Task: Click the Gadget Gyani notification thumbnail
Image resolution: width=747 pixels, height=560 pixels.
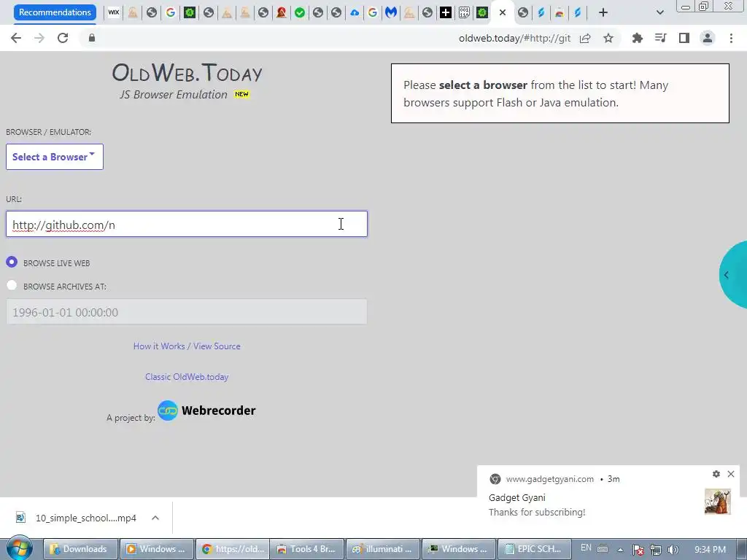Action: click(718, 502)
